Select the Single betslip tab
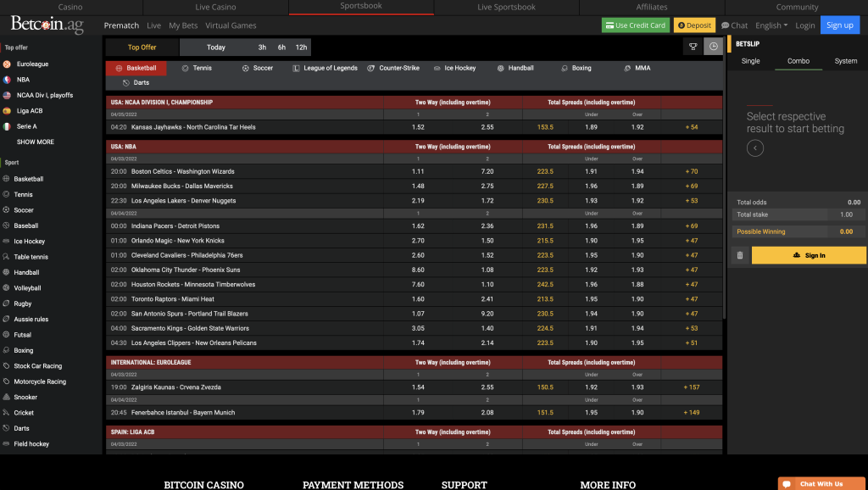Screen dimensions: 868x490 coord(750,61)
